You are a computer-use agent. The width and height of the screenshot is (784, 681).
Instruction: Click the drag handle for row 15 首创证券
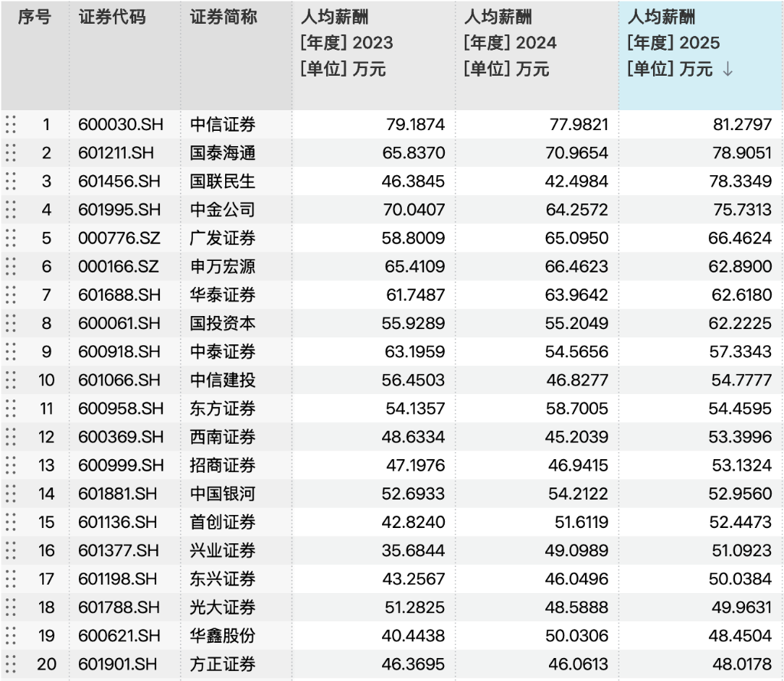[x=11, y=522]
